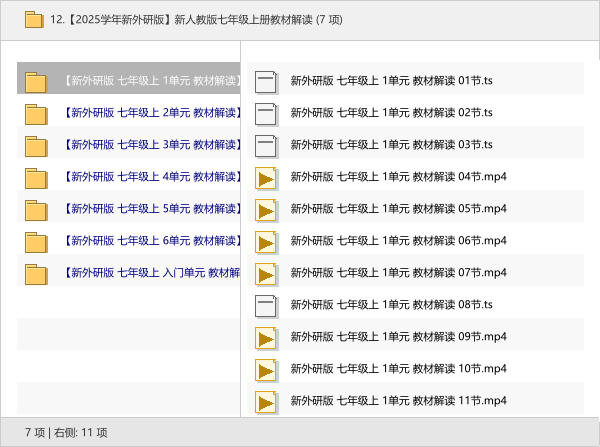Select the 1单元 教材解读 folder icon
This screenshot has height=447, width=600.
[x=36, y=82]
